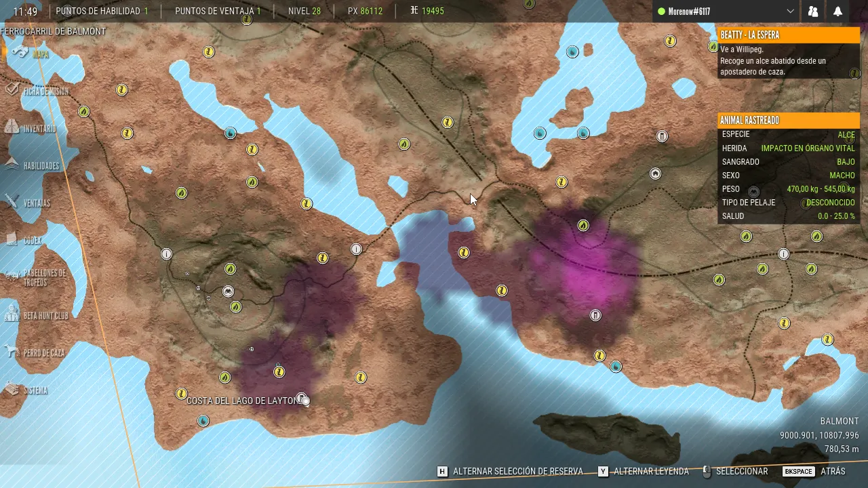Click the FERROCARRIL DE BALMONT map label
Screen dimensions: 868x488
coord(53,31)
